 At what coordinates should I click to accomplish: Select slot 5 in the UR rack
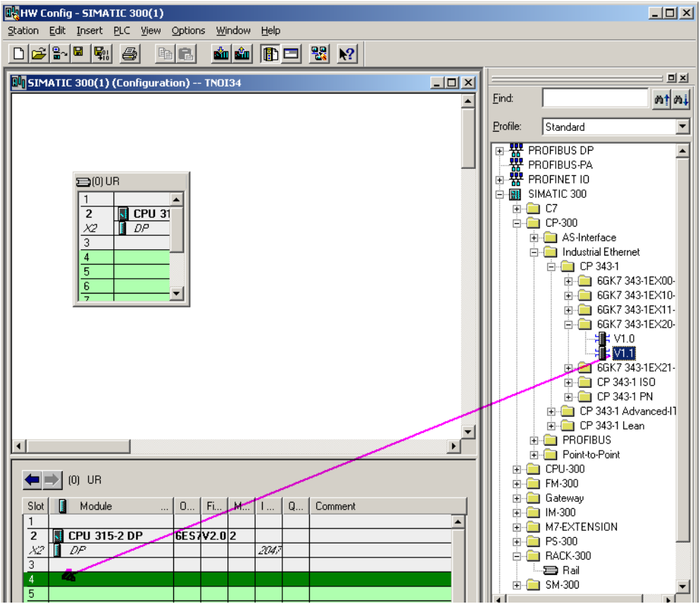point(125,272)
